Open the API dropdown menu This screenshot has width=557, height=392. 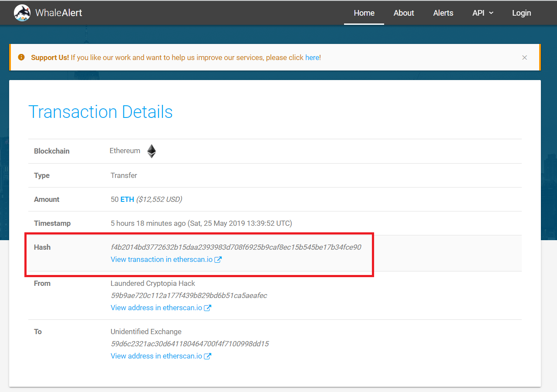click(x=483, y=13)
